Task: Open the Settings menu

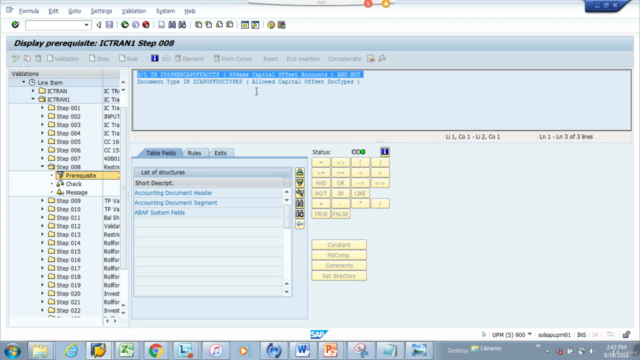Action: [101, 11]
